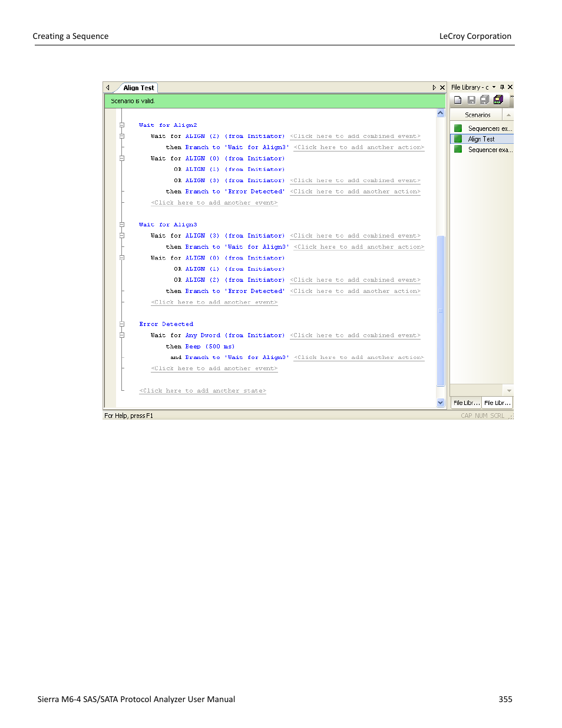Click Branch to 'Wait for Align3' action

(237, 147)
